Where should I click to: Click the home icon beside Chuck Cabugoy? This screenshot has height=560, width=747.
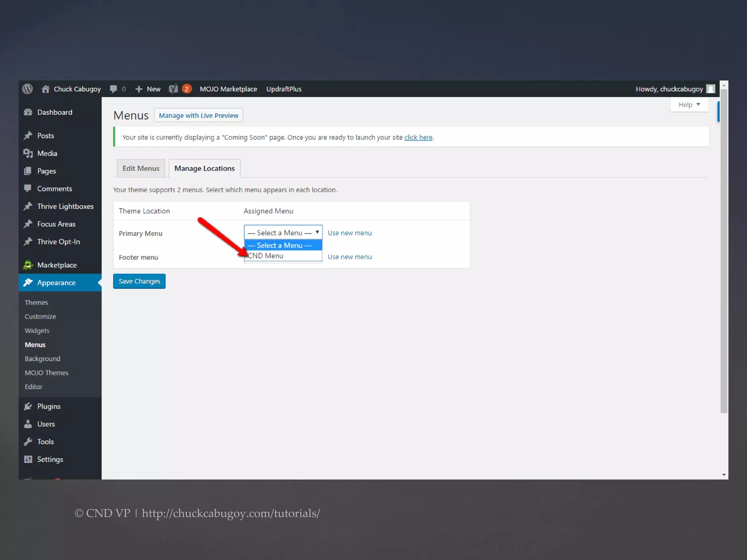pos(45,89)
